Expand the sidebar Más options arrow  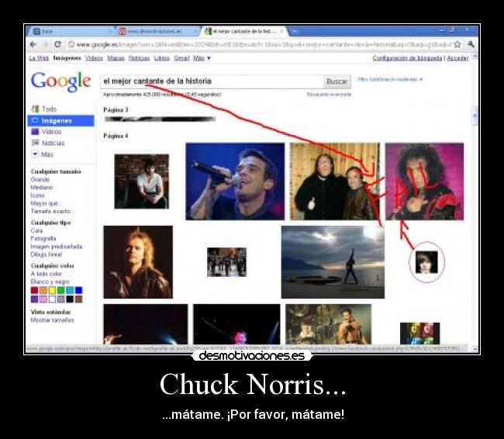[35, 154]
